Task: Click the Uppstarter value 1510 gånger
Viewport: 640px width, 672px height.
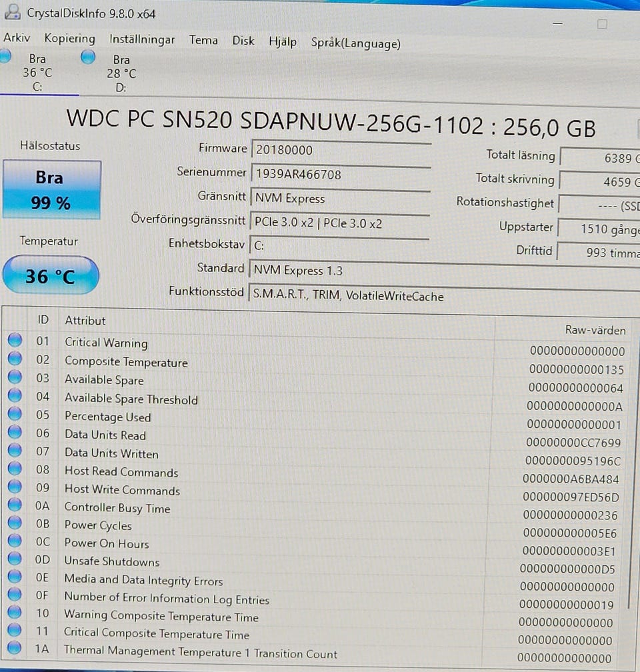Action: 599,229
